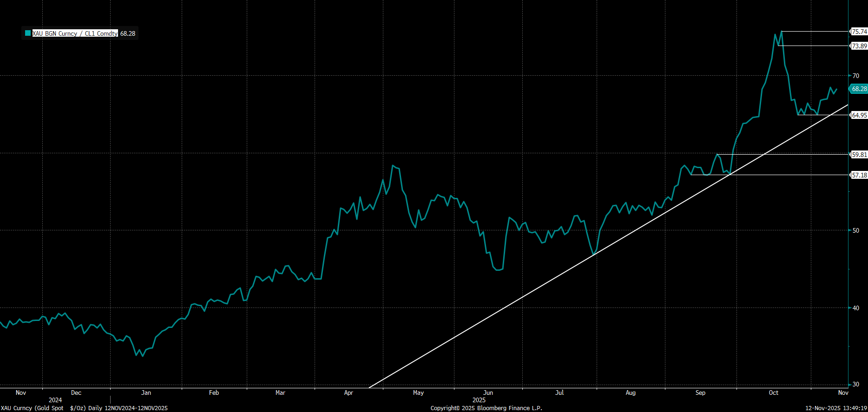
Task: Select the XAU BGN Curncy / CL1 Comdty legend label
Action: [75, 33]
